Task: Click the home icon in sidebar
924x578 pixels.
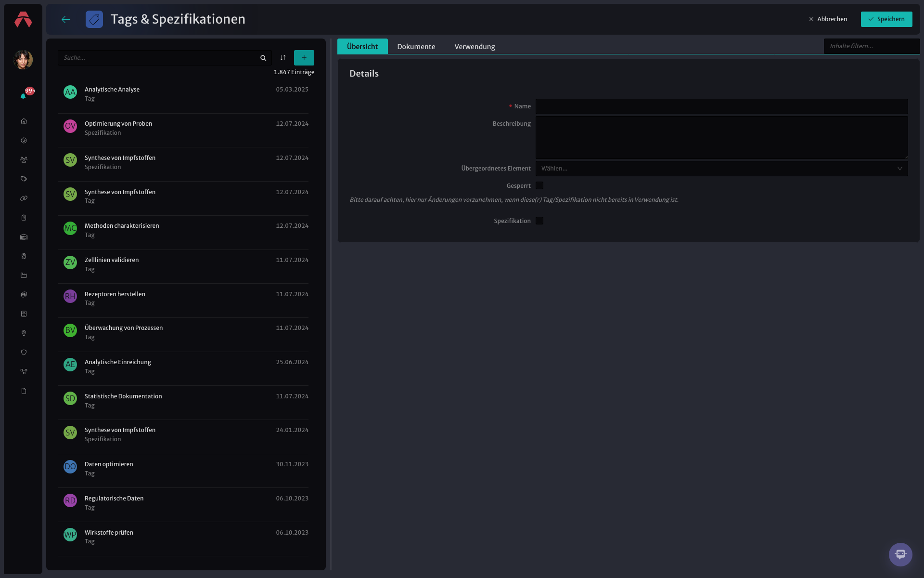Action: [x=24, y=121]
